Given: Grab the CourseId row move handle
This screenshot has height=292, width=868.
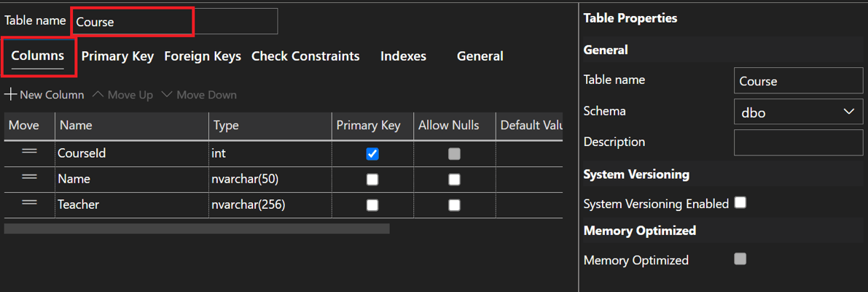Looking at the screenshot, I should [x=29, y=152].
